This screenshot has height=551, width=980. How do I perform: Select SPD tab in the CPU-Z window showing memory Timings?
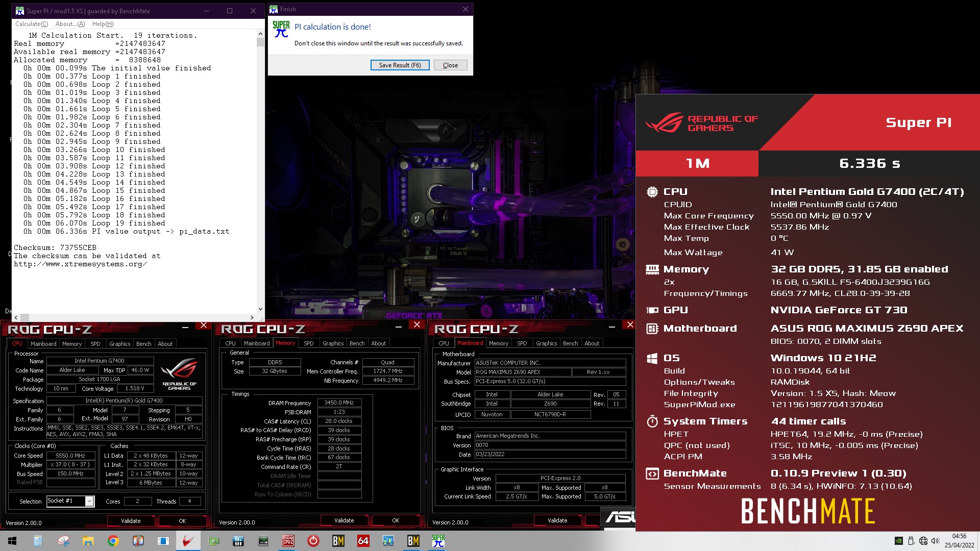309,343
